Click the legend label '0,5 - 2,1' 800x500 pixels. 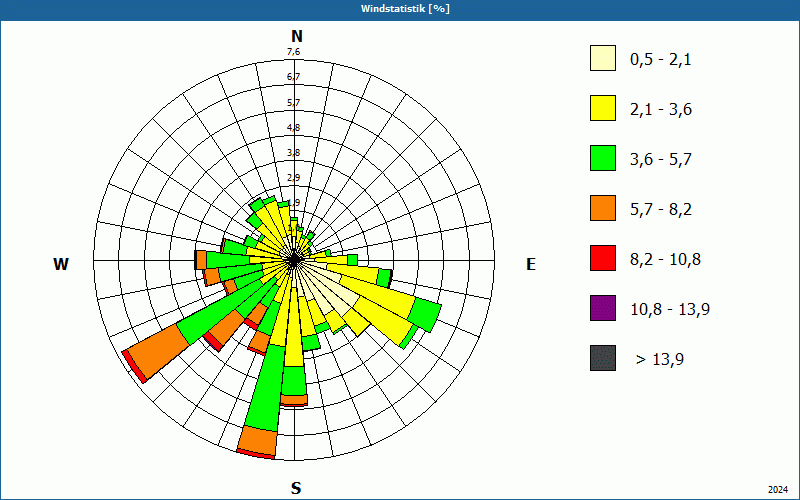pos(661,60)
